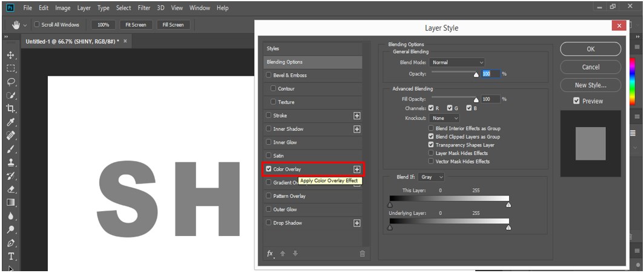This screenshot has width=644, height=273.
Task: Select the Gradient tool
Action: point(11,202)
